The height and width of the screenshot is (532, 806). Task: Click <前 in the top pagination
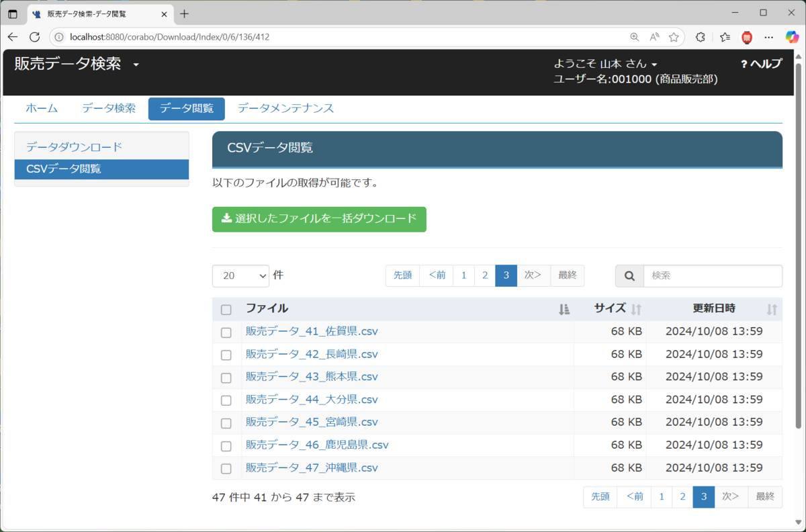(x=437, y=275)
